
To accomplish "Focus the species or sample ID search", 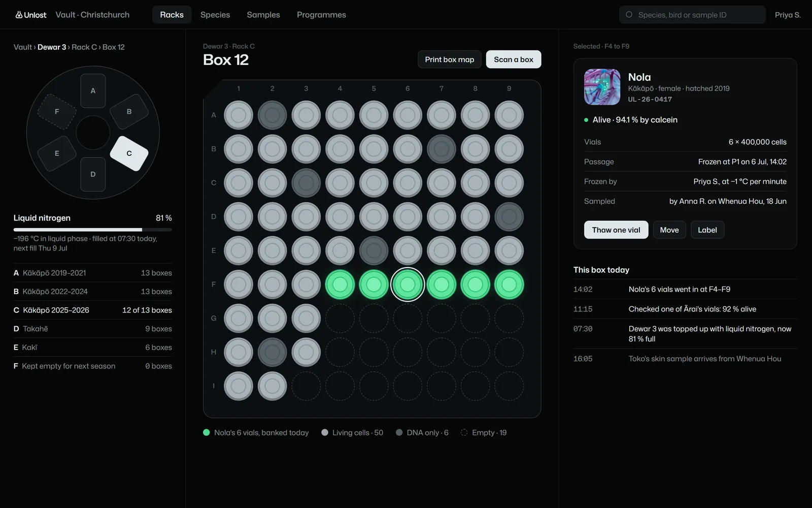I will tap(692, 15).
